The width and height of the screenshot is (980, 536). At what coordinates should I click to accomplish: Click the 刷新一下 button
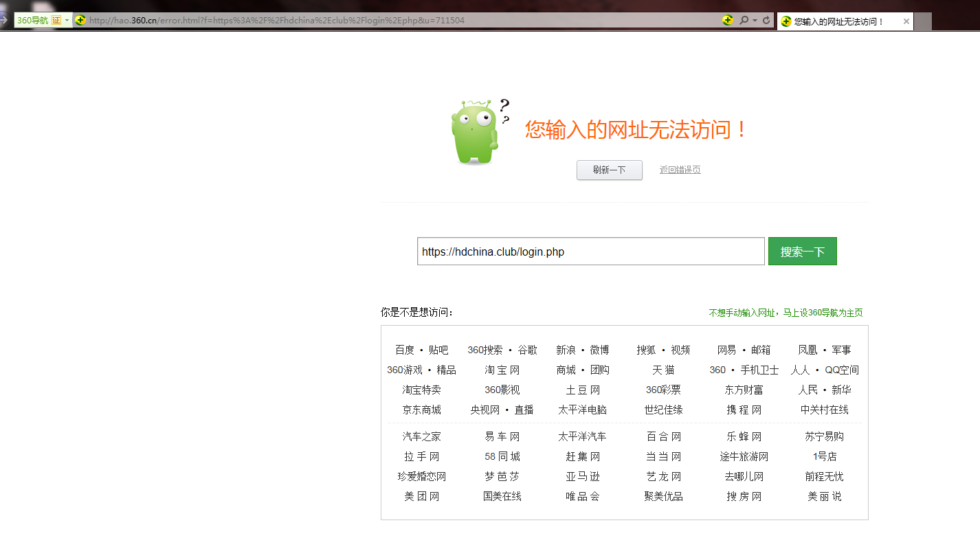pos(610,170)
